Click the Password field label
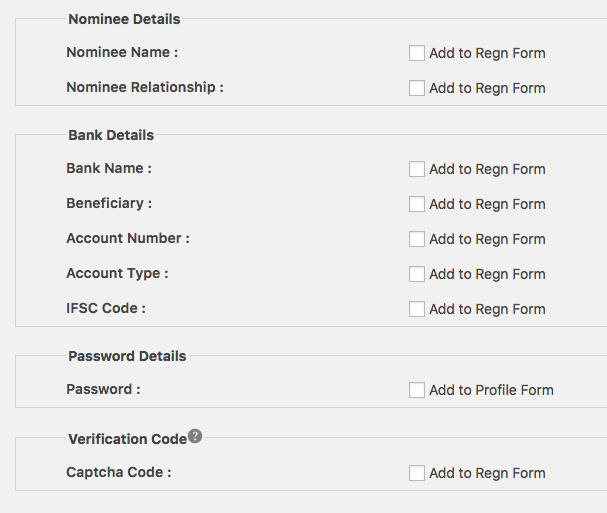The width and height of the screenshot is (607, 513). [x=103, y=389]
